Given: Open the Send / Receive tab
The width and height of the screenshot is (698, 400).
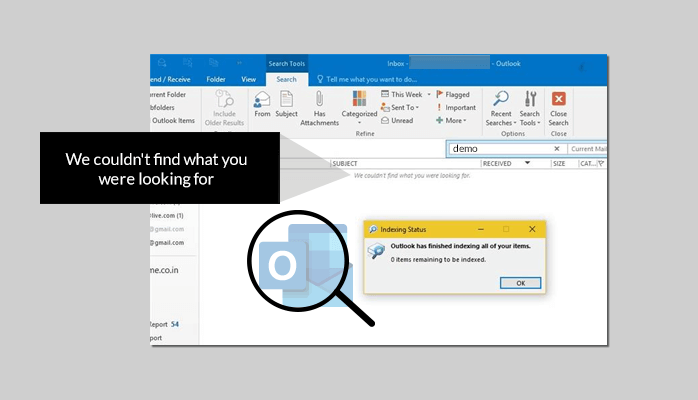Looking at the screenshot, I should [x=170, y=79].
